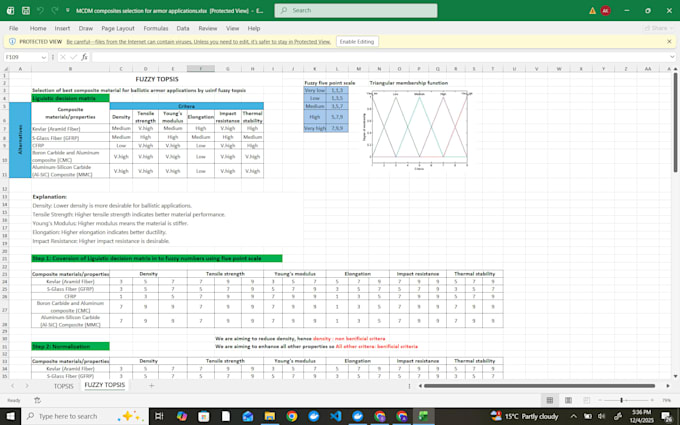680x425 pixels.
Task: Open Task View on the taskbar
Action: tap(159, 416)
